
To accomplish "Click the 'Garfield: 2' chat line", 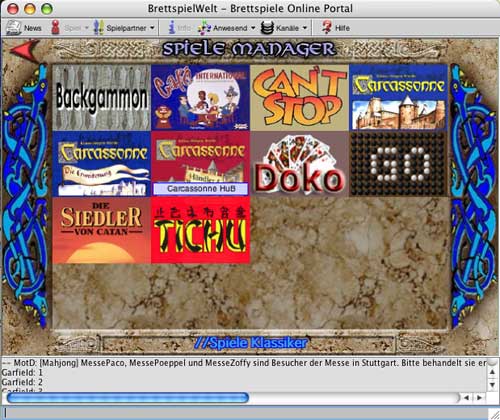I will [22, 382].
